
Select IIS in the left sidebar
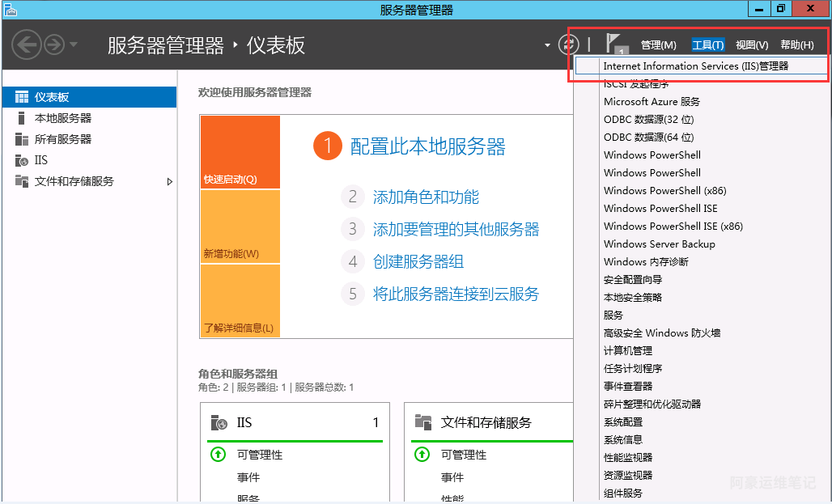[40, 160]
